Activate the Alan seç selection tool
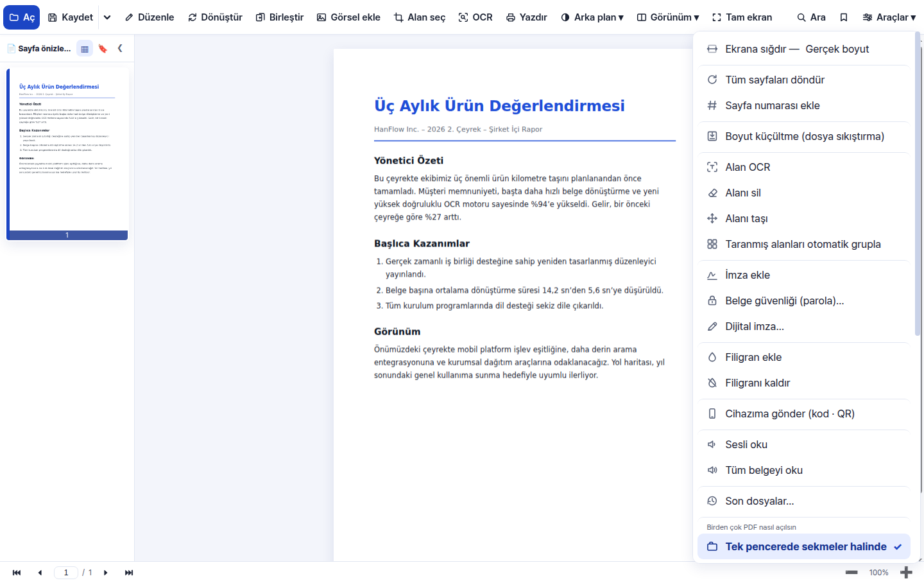 click(420, 17)
